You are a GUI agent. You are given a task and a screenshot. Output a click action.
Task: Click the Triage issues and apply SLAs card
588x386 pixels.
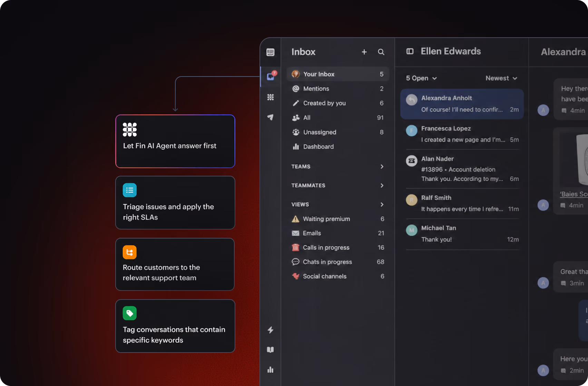[175, 203]
